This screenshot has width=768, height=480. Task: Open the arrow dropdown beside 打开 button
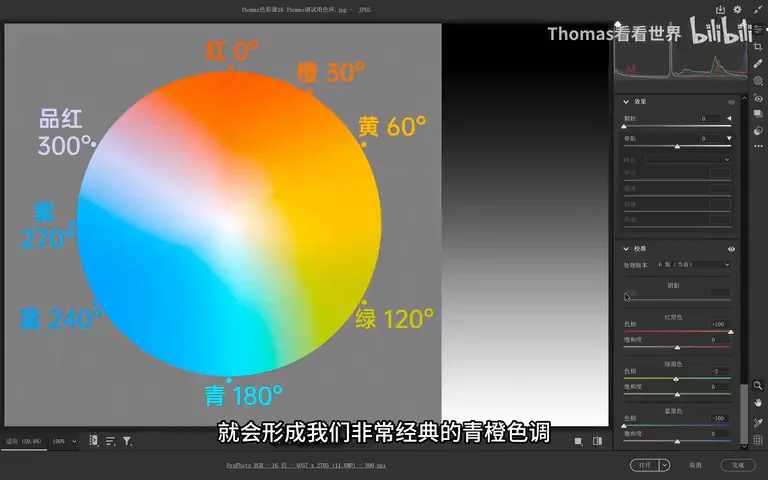(x=665, y=465)
